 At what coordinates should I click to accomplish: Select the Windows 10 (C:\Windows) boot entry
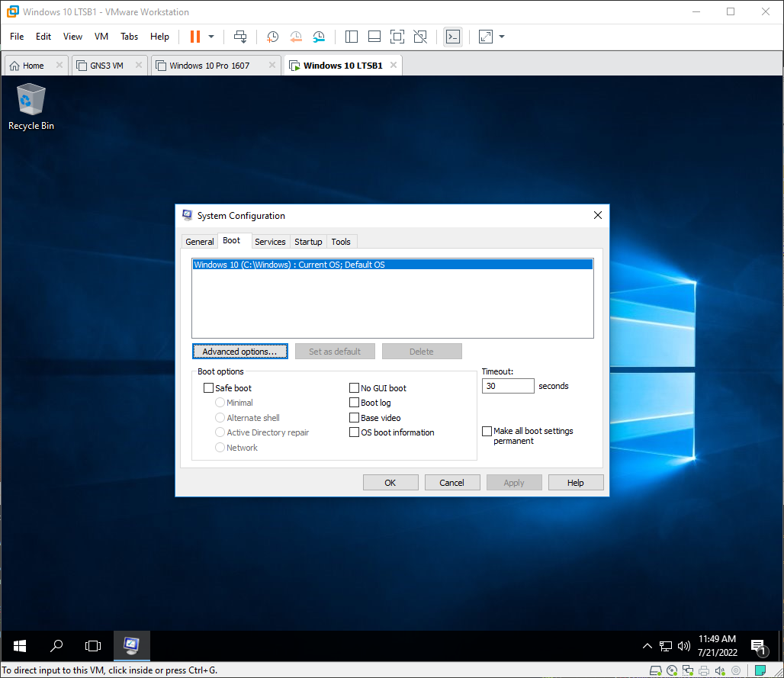coord(393,265)
